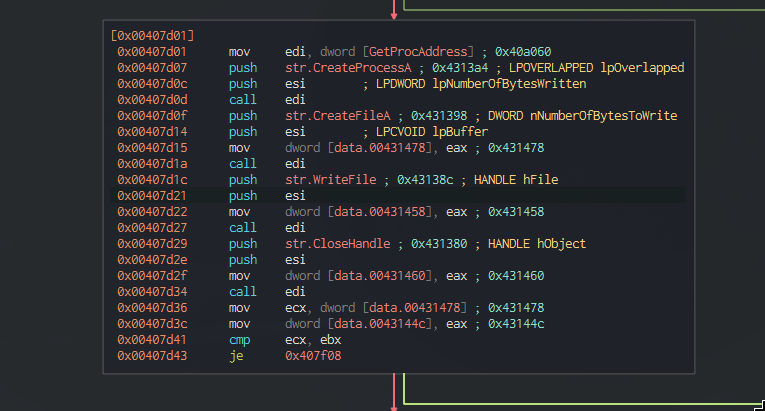Click the data.00431458 reference
This screenshot has height=411, width=765.
[x=380, y=212]
